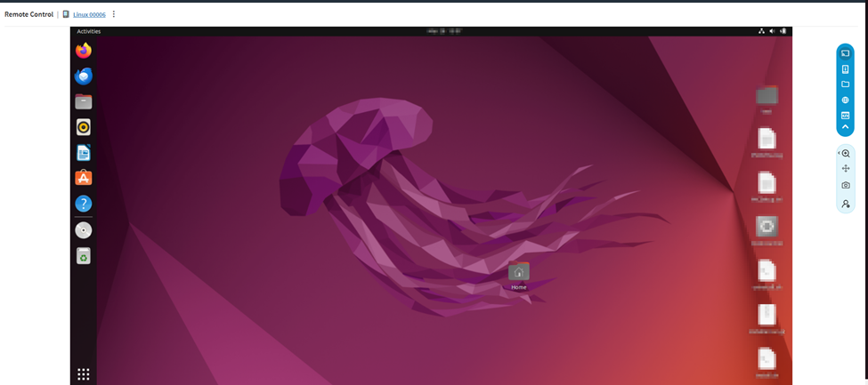Click the globe icon in blue toolbar
Image resolution: width=868 pixels, height=385 pixels.
click(x=845, y=100)
